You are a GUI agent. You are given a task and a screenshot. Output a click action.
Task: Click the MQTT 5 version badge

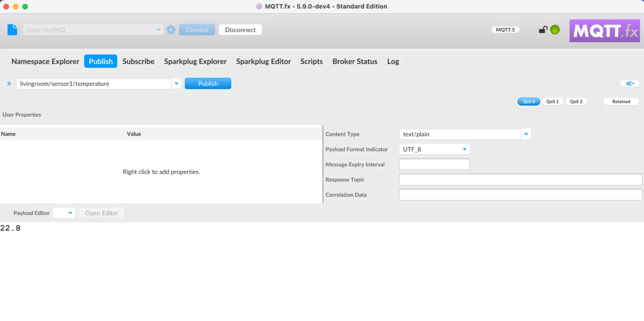point(505,30)
